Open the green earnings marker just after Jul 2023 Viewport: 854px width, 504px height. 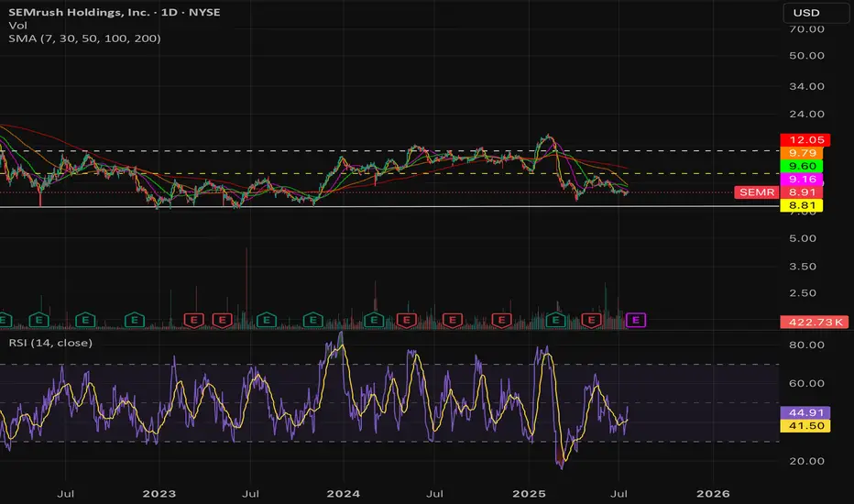coord(267,320)
